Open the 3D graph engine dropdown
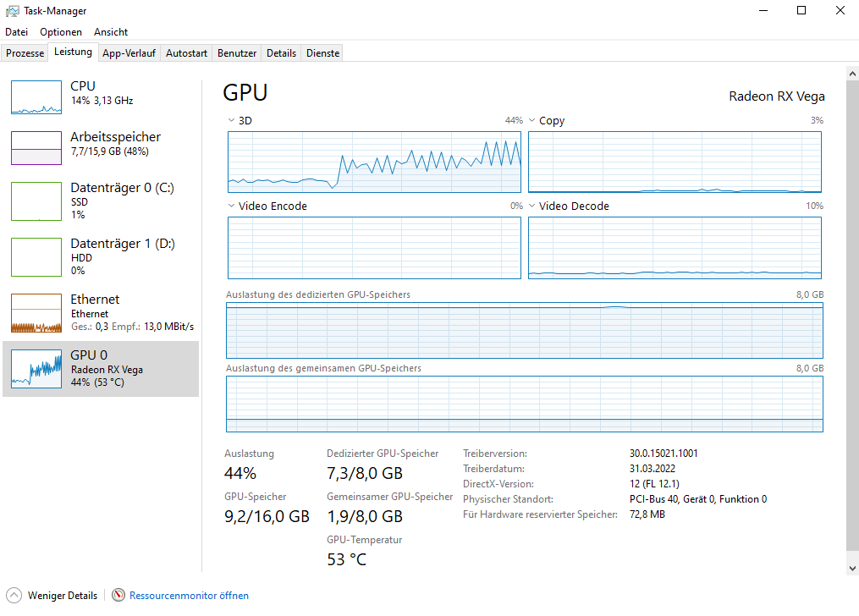This screenshot has height=616, width=859. tap(232, 121)
